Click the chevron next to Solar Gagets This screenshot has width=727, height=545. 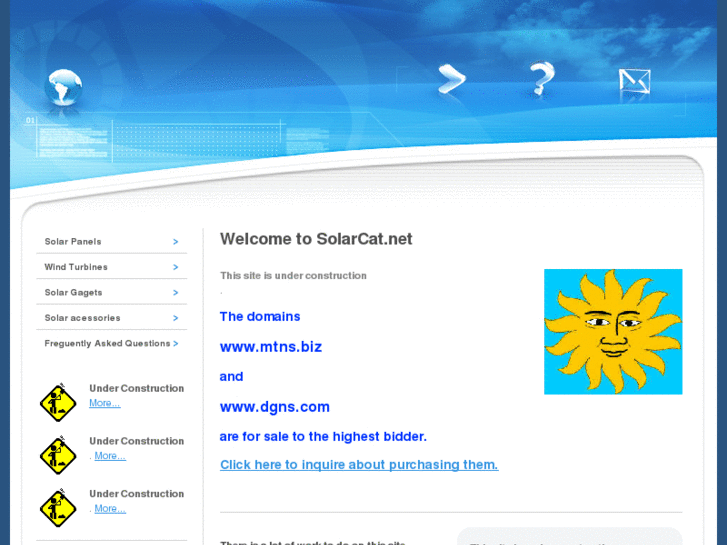(176, 293)
